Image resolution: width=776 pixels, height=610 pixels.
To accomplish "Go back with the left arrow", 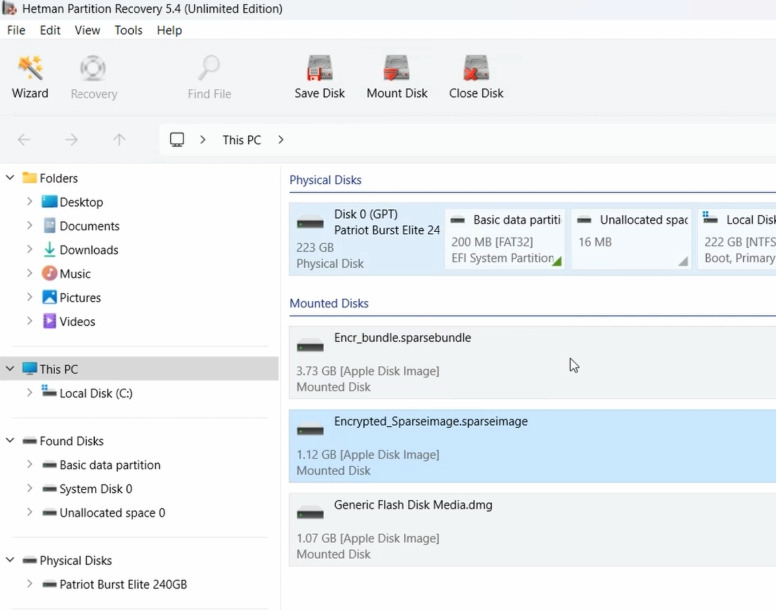I will [x=24, y=140].
